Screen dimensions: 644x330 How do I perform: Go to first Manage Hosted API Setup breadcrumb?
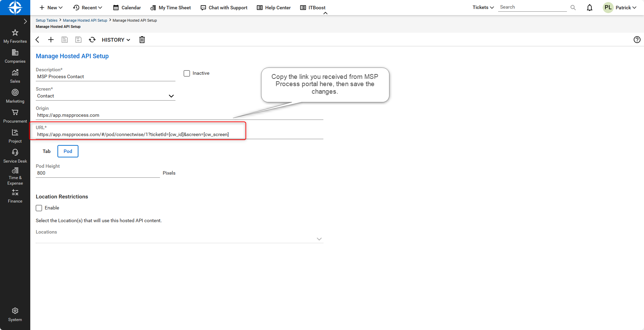[x=85, y=20]
